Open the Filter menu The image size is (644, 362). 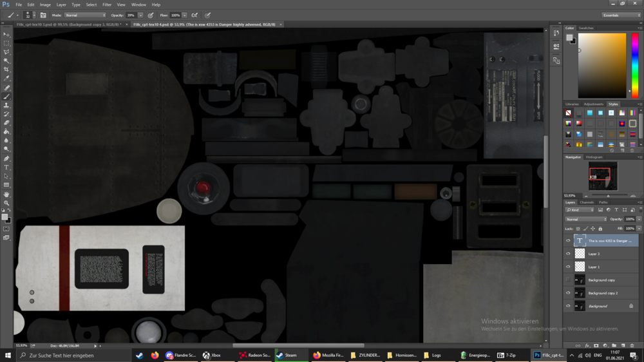107,5
